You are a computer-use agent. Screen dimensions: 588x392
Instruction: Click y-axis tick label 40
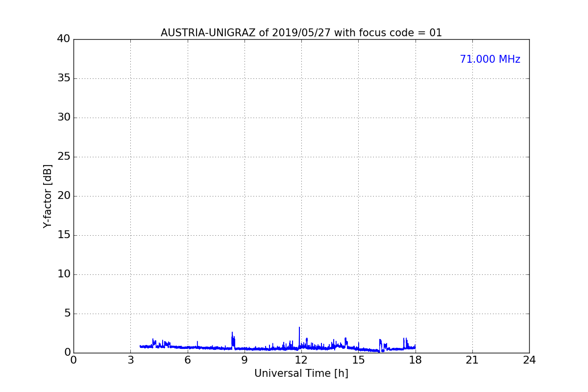click(x=64, y=39)
